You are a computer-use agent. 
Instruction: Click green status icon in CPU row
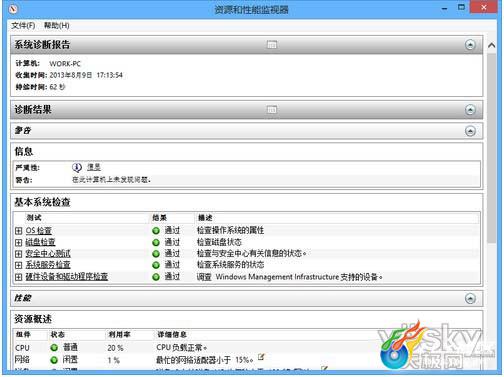click(x=54, y=348)
